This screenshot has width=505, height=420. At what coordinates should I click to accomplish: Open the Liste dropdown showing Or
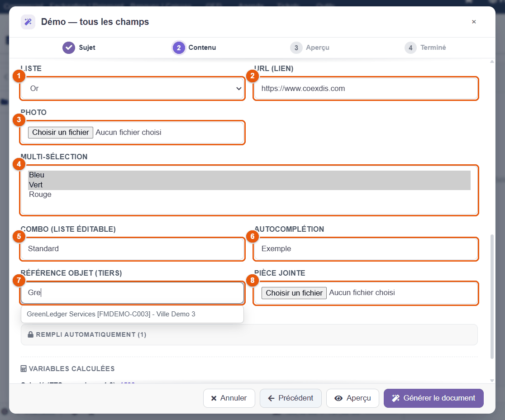pos(133,89)
